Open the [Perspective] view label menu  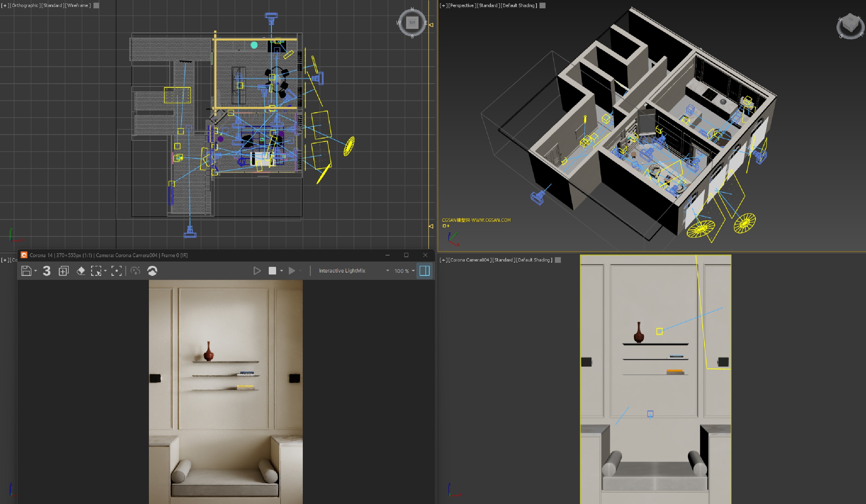point(462,5)
